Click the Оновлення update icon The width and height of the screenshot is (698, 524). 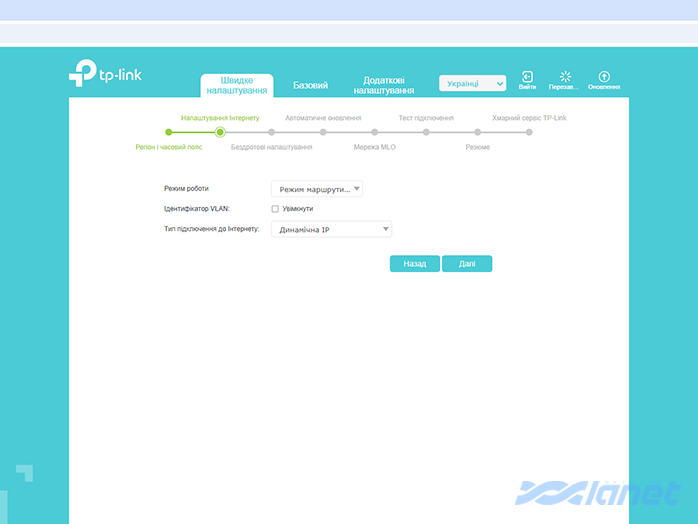603,78
